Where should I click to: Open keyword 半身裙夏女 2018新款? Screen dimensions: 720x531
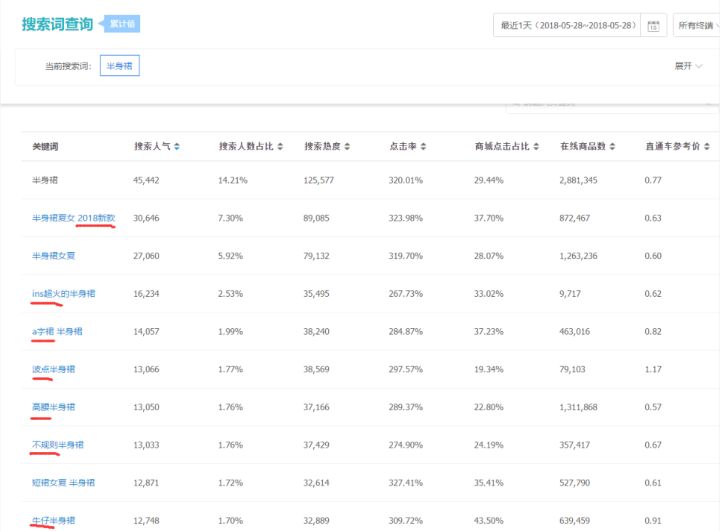pos(73,217)
